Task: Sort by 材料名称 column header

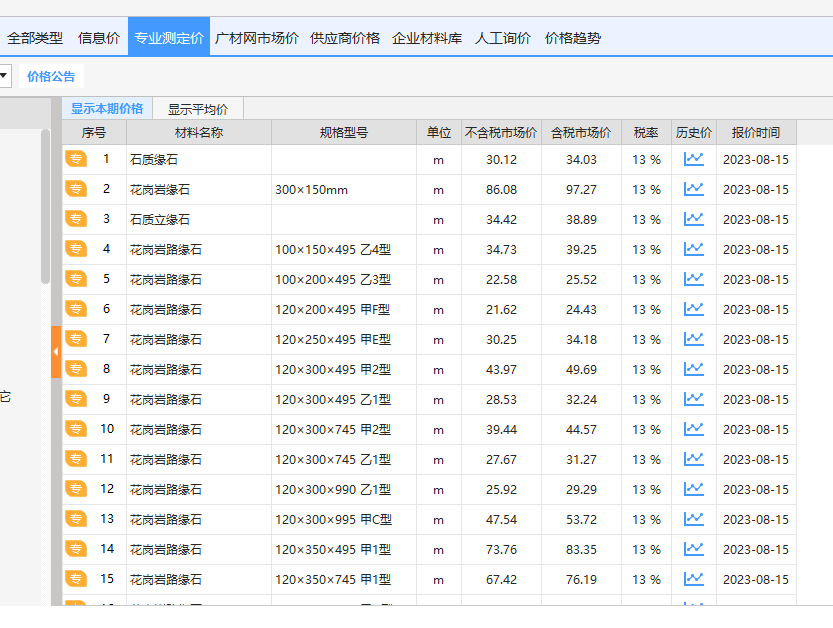Action: tap(199, 132)
